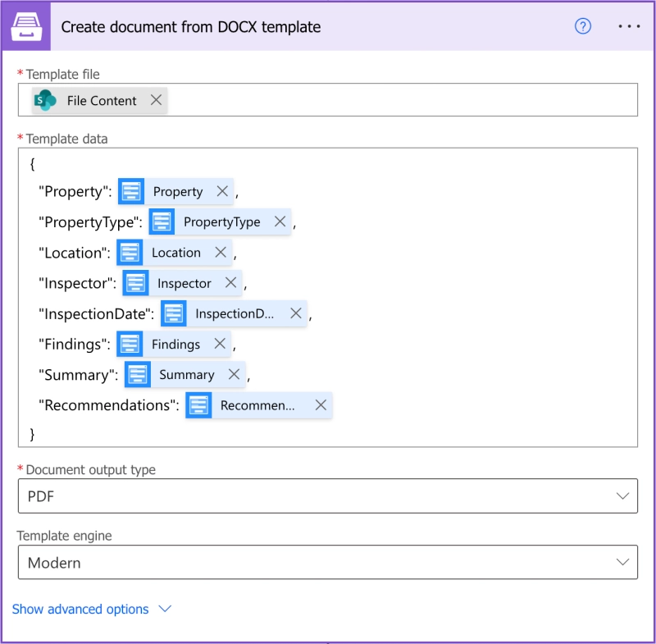Select the Location token label
656x644 pixels.
click(176, 253)
